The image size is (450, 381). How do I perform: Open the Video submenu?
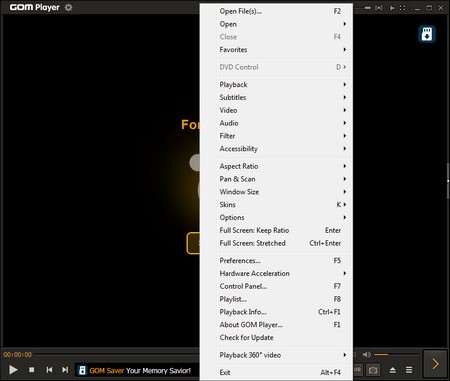pyautogui.click(x=280, y=110)
